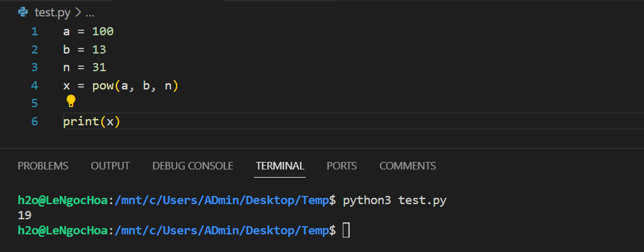Place cursor on the print(x) statement
The width and height of the screenshot is (644, 252).
(x=91, y=122)
